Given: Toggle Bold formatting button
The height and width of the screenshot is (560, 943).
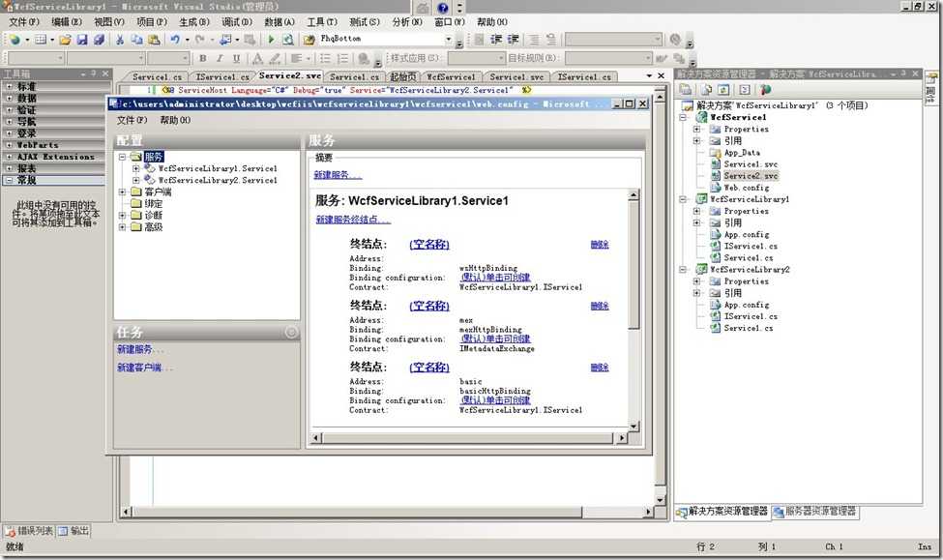Looking at the screenshot, I should [x=203, y=58].
